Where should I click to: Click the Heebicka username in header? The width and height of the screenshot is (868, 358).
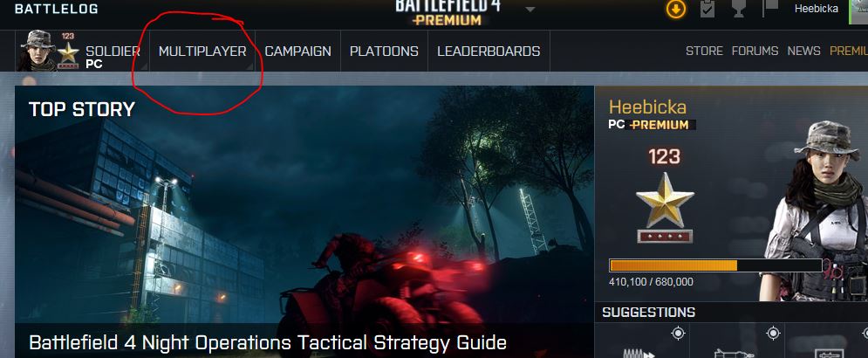[x=816, y=9]
